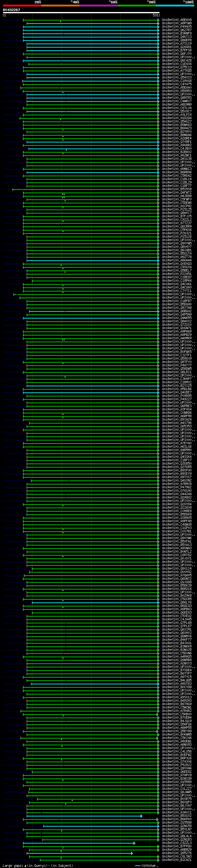This screenshot has height=868, width=197.
Task: Open hit UniRef100_Q2GYD4
Action: pyautogui.click(x=176, y=504)
